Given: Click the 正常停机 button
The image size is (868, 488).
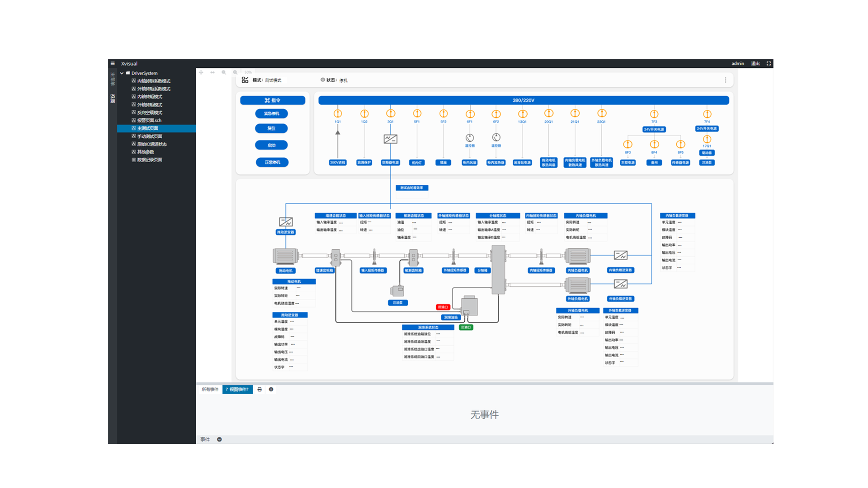Looking at the screenshot, I should pos(272,162).
